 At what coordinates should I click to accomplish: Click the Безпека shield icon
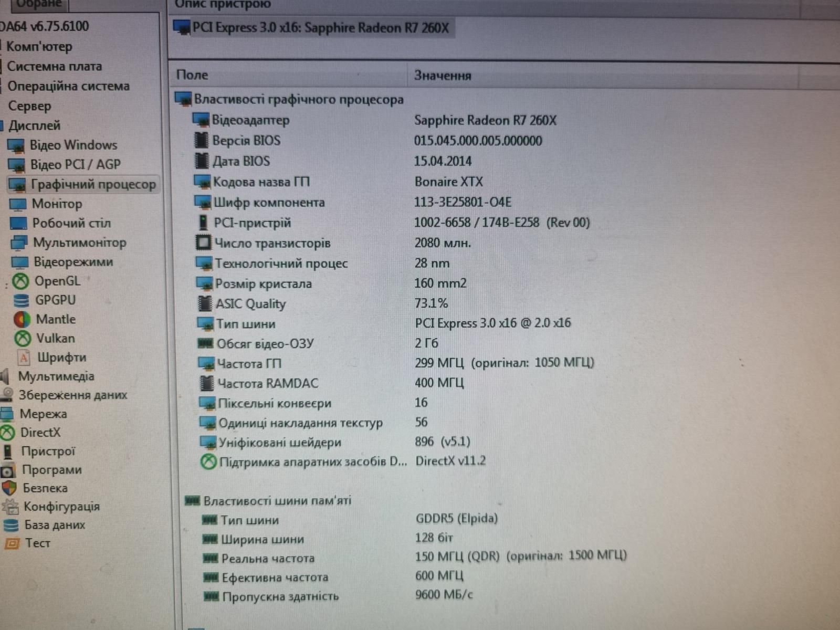[8, 488]
